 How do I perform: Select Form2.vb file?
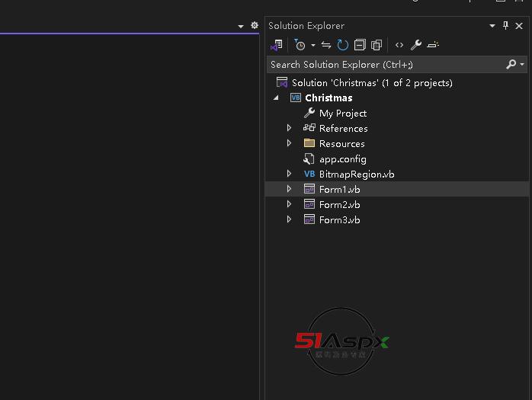pyautogui.click(x=340, y=205)
